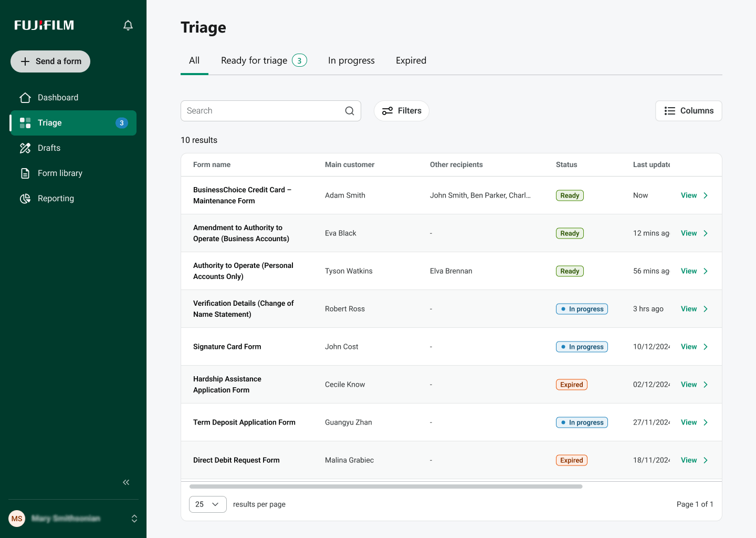Switch to the Ready for triage tab
756x538 pixels.
(254, 60)
